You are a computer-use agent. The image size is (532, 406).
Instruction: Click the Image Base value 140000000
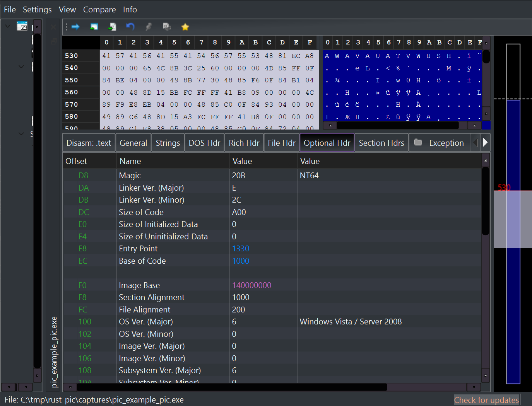[251, 285]
